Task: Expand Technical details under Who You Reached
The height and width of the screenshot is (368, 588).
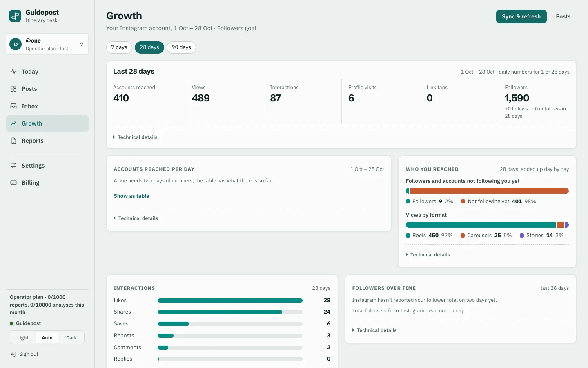Action: click(428, 255)
